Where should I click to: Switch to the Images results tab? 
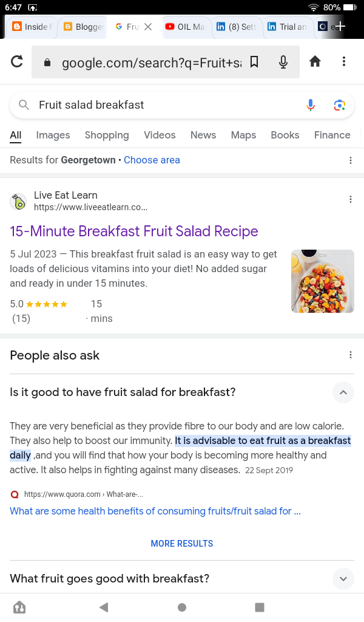coord(53,135)
